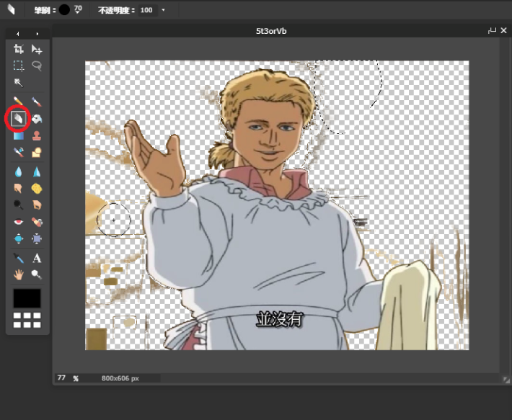The image size is (512, 420).
Task: Select the Zoom magnifier tool
Action: point(37,275)
